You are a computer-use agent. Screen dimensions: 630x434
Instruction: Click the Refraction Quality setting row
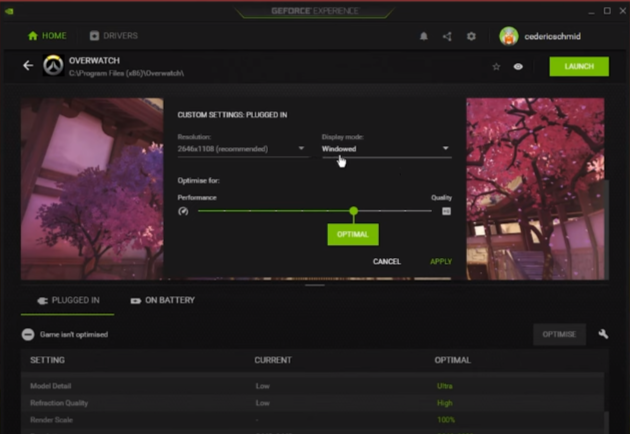coord(313,403)
